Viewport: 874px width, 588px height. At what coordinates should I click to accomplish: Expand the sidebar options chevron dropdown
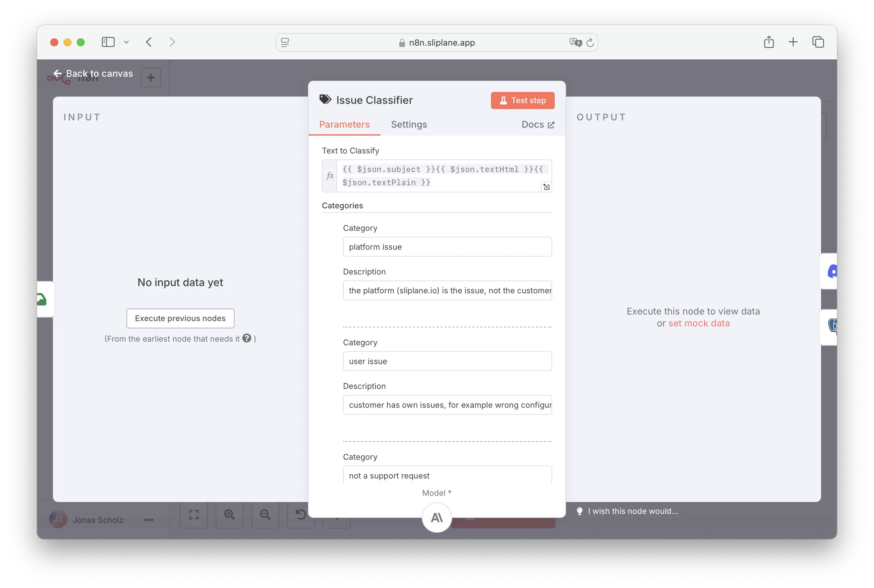click(x=126, y=42)
